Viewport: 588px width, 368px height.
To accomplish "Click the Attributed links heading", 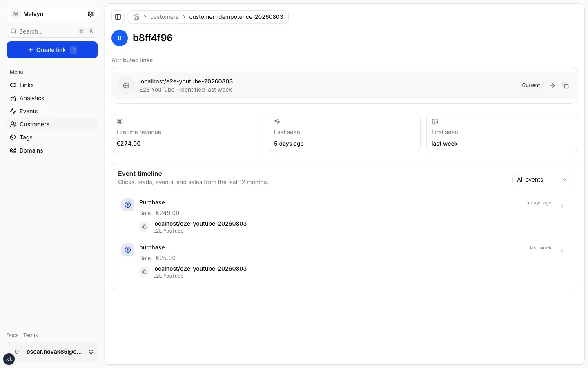I will click(x=132, y=60).
